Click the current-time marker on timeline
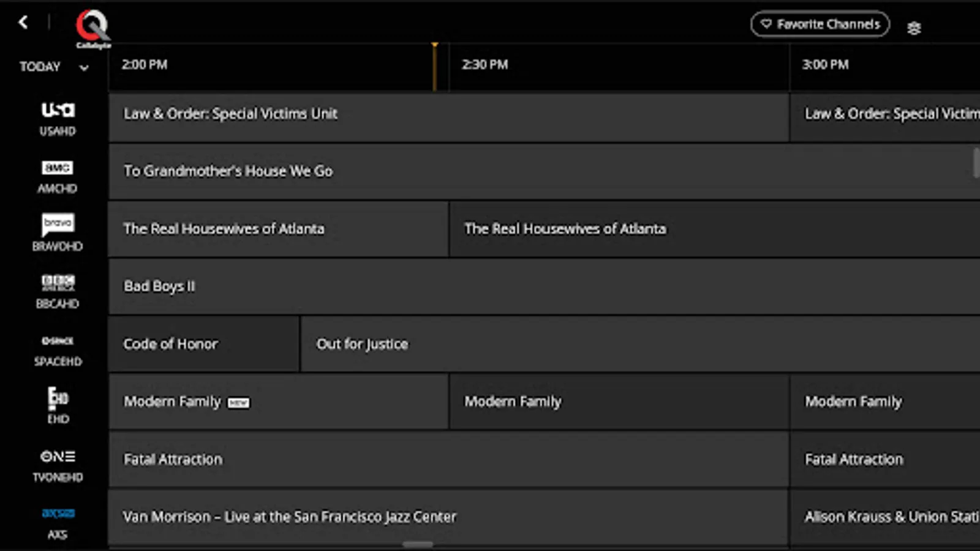Image resolution: width=980 pixels, height=551 pixels. [x=434, y=67]
